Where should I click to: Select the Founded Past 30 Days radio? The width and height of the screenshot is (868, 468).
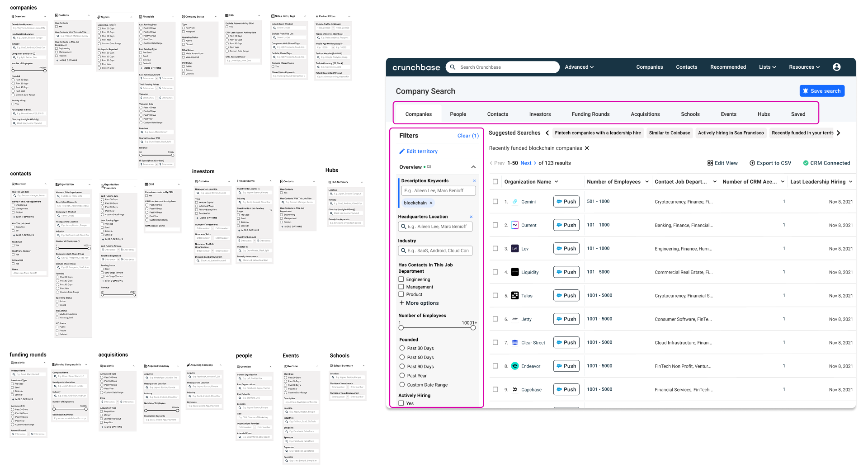click(x=402, y=348)
